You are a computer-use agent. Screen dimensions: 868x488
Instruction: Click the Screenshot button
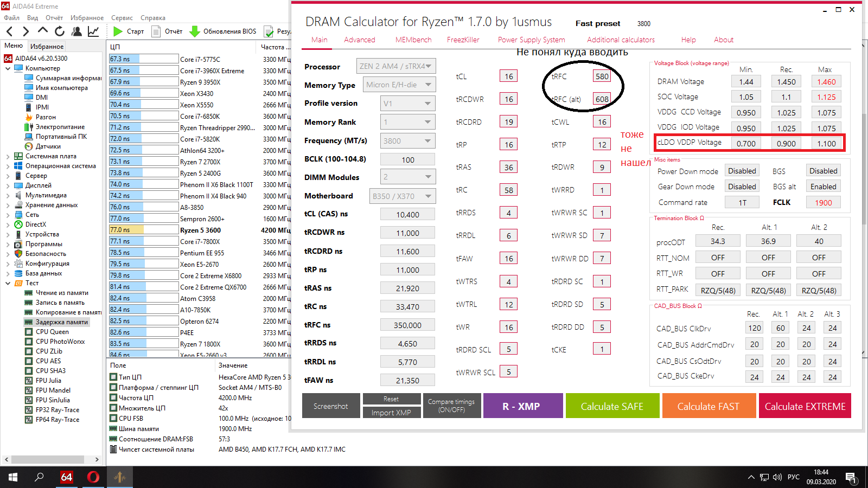[x=331, y=406]
